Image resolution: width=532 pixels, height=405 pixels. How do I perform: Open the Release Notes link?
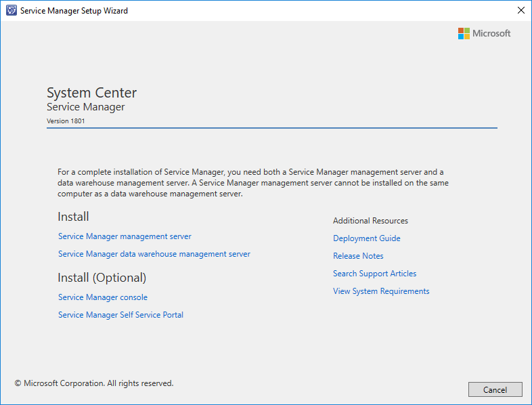tap(358, 256)
